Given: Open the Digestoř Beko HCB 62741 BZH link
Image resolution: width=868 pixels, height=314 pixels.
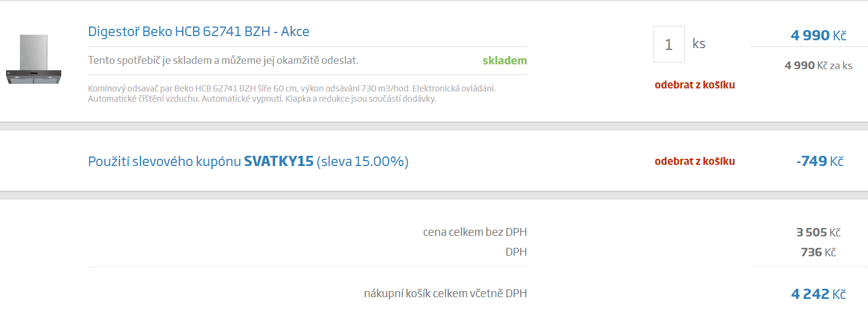Looking at the screenshot, I should (x=199, y=31).
